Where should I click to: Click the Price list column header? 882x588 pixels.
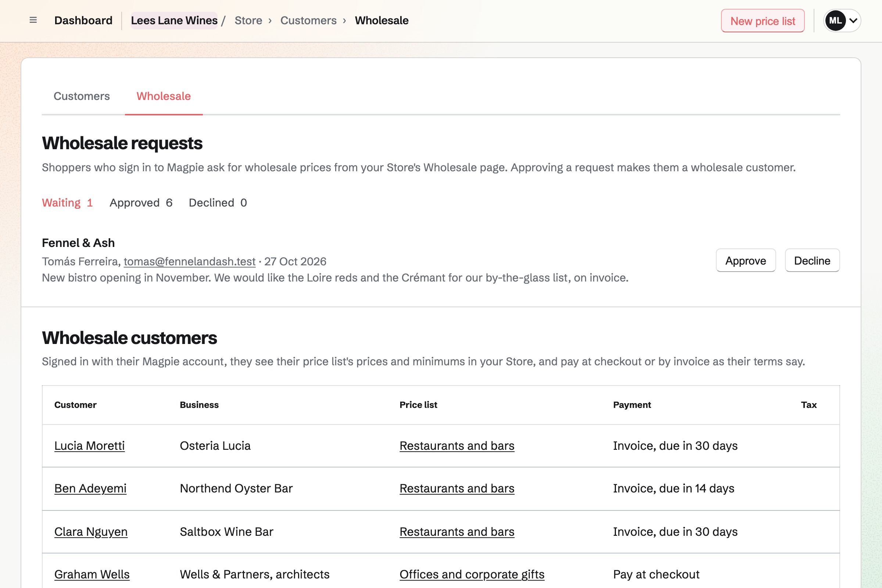(x=418, y=405)
